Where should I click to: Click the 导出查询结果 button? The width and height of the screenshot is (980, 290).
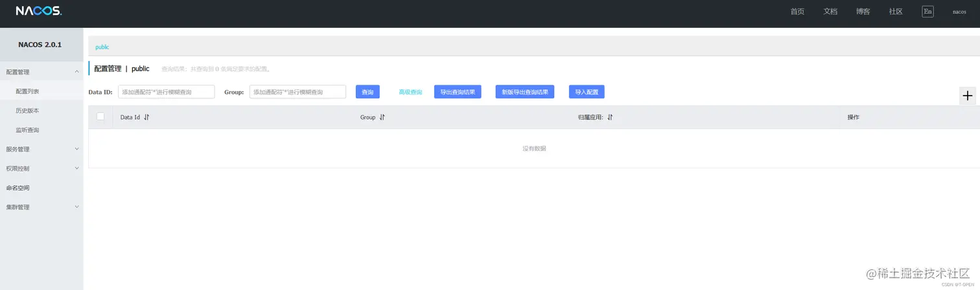tap(458, 92)
